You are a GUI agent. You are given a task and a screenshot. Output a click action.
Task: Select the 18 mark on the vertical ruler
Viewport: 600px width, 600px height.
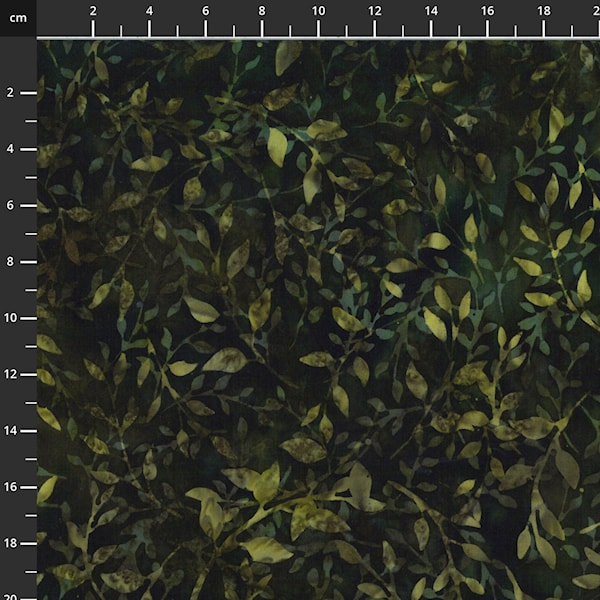coord(10,543)
